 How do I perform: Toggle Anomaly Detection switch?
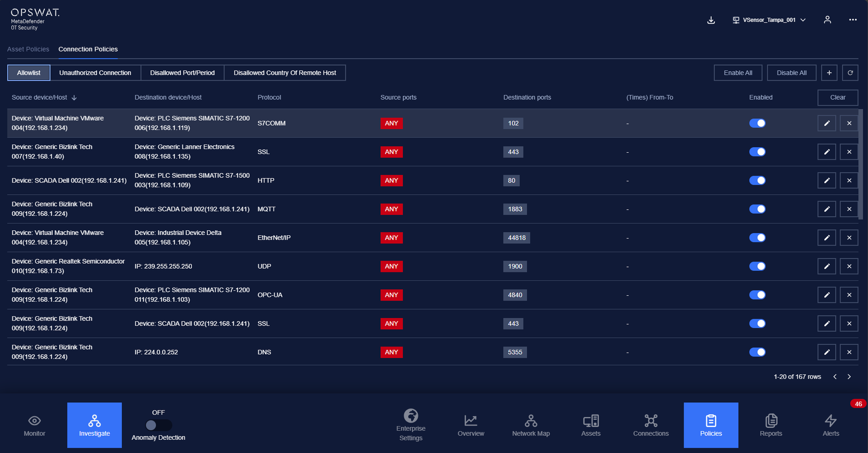coord(158,425)
